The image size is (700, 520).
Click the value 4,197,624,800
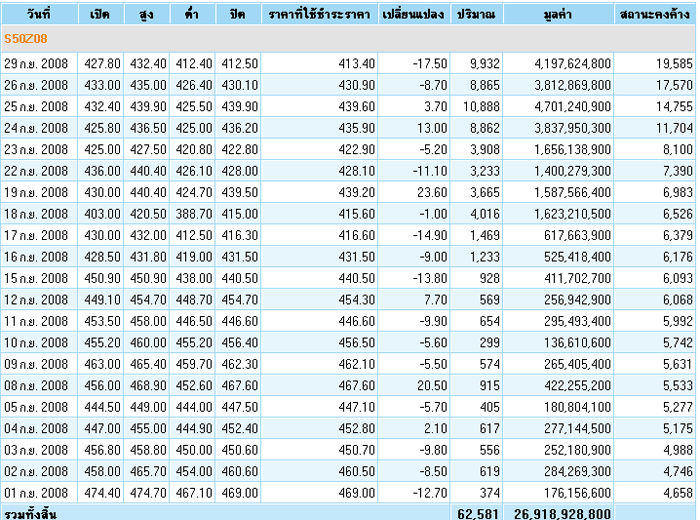point(573,64)
